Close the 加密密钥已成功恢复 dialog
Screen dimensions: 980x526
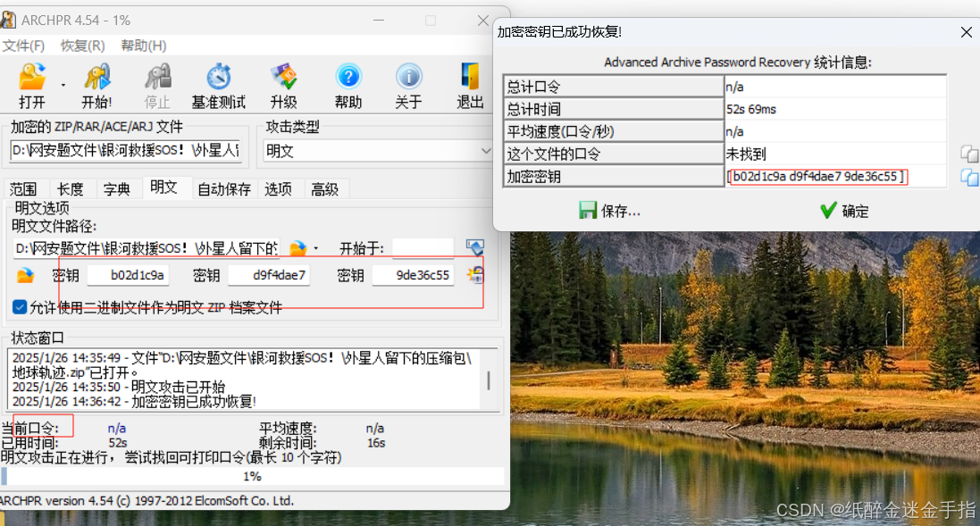click(967, 32)
